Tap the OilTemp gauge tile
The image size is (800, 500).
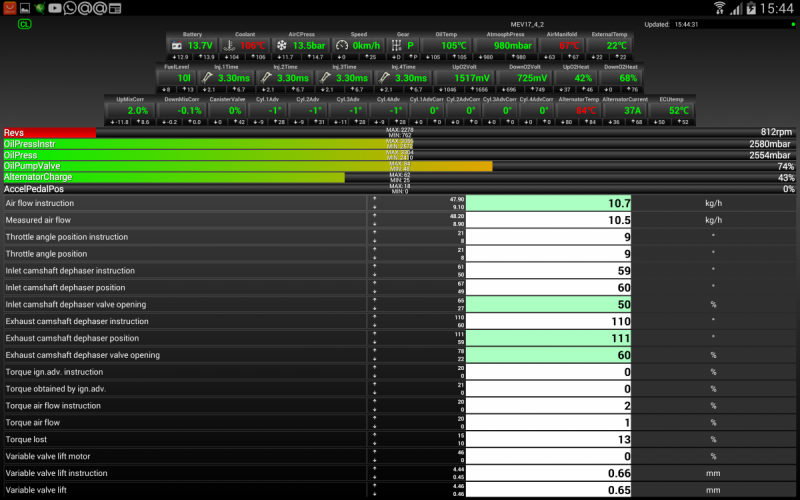(454, 42)
